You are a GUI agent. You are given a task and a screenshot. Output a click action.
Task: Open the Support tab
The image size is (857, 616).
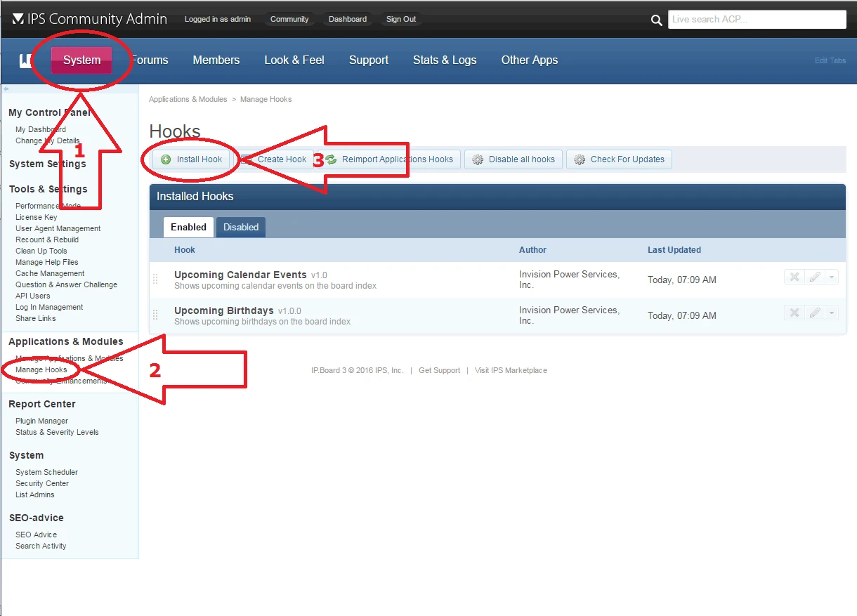[x=369, y=60]
